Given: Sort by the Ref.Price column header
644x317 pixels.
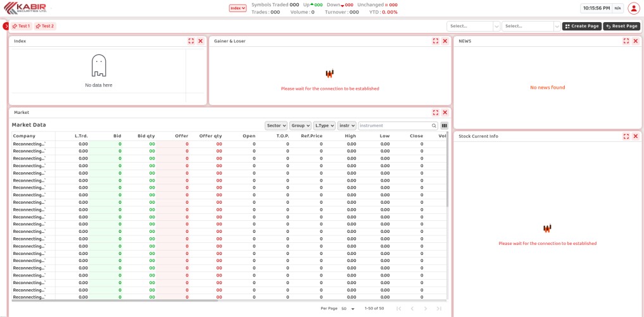Looking at the screenshot, I should click(x=312, y=136).
